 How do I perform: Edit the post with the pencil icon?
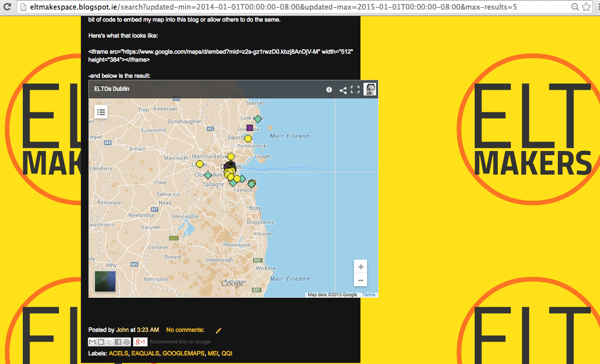coord(218,330)
